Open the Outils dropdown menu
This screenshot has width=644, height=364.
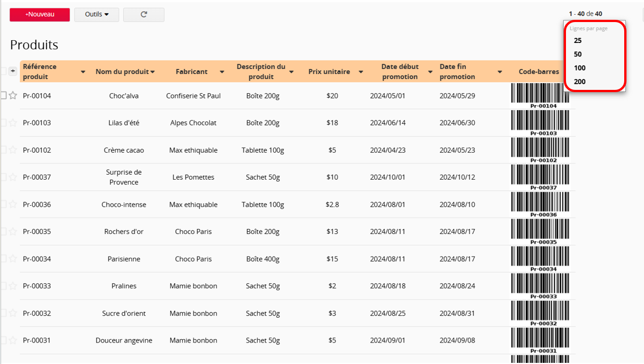(x=97, y=15)
